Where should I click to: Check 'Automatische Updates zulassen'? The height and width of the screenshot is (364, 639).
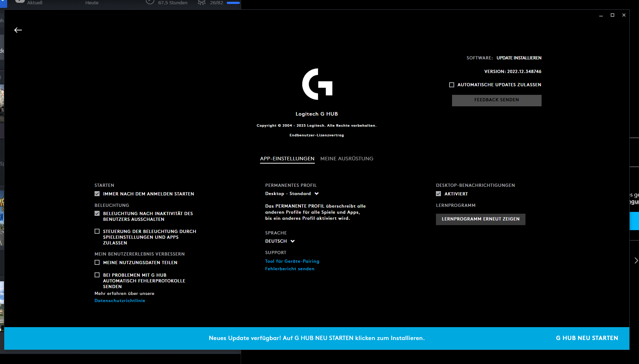(x=452, y=85)
